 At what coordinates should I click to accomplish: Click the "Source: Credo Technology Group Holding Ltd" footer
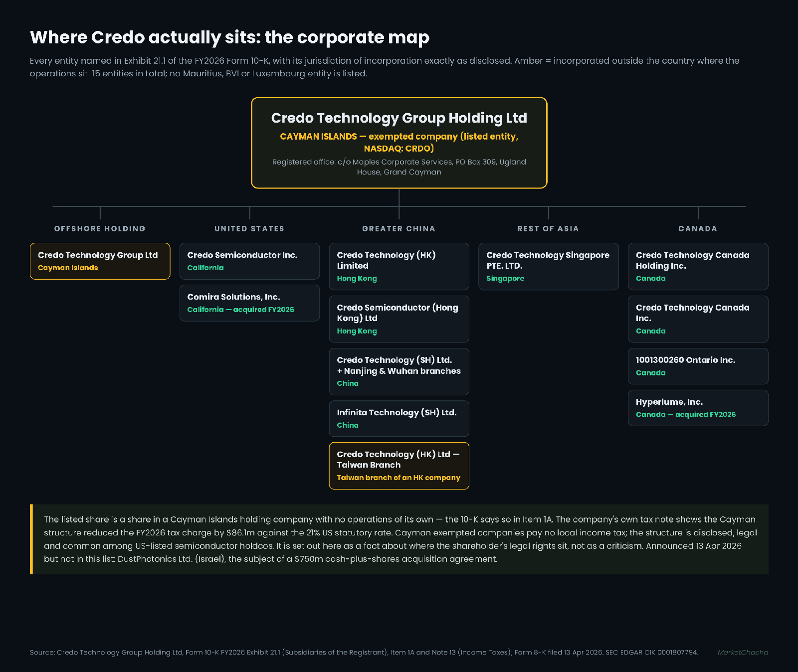coord(364,653)
